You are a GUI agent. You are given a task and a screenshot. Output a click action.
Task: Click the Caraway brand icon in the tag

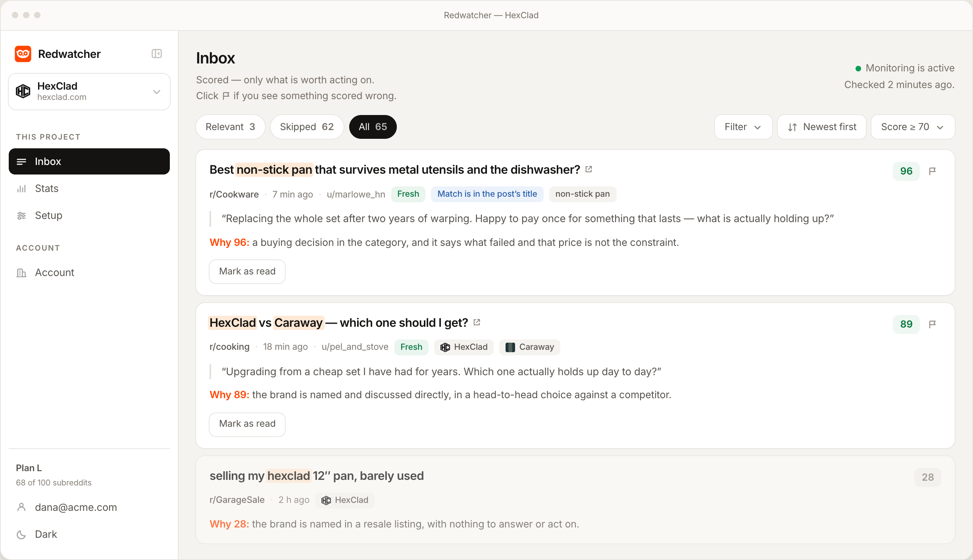[x=510, y=347]
